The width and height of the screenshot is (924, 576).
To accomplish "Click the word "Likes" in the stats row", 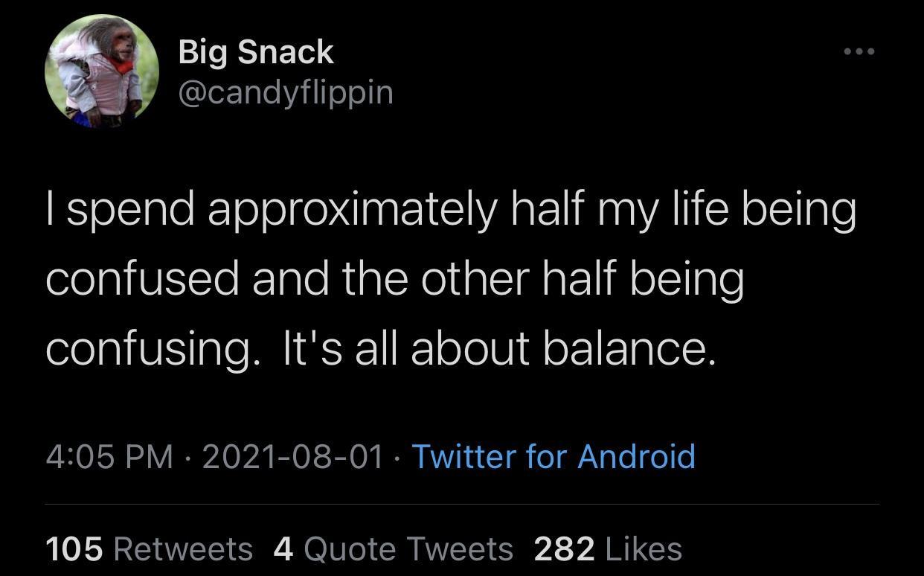I will (x=644, y=549).
